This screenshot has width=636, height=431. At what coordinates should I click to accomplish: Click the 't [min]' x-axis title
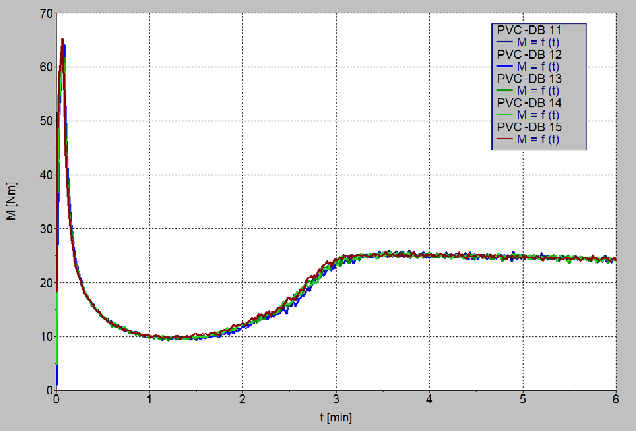tap(335, 417)
